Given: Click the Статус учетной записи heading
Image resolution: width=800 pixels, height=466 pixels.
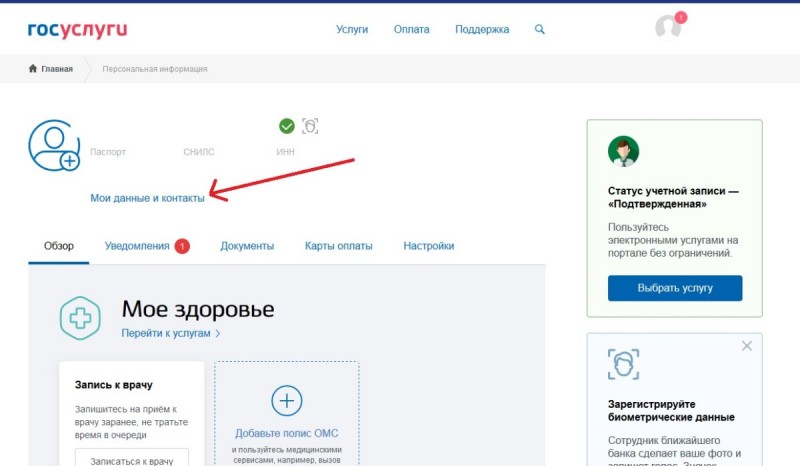Looking at the screenshot, I should (x=673, y=198).
